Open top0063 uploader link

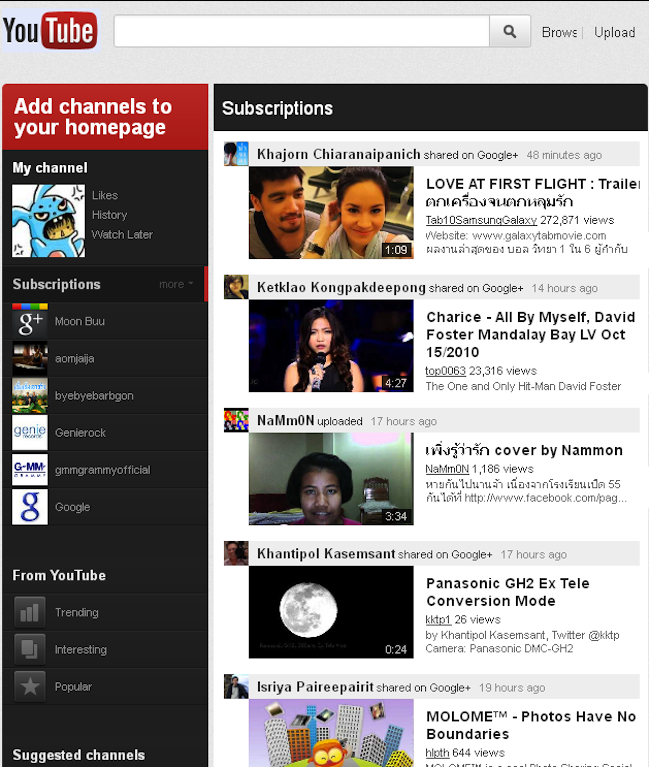[446, 371]
